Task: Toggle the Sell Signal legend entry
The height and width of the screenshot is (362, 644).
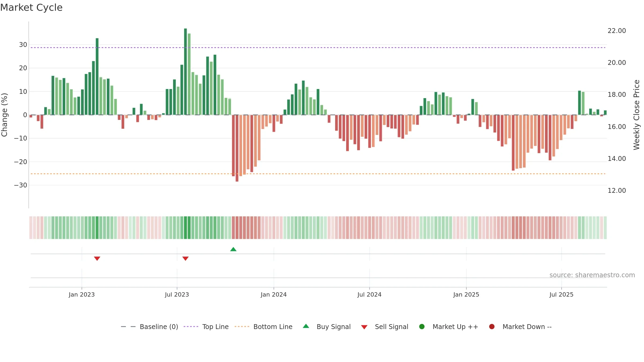Action: click(x=385, y=327)
